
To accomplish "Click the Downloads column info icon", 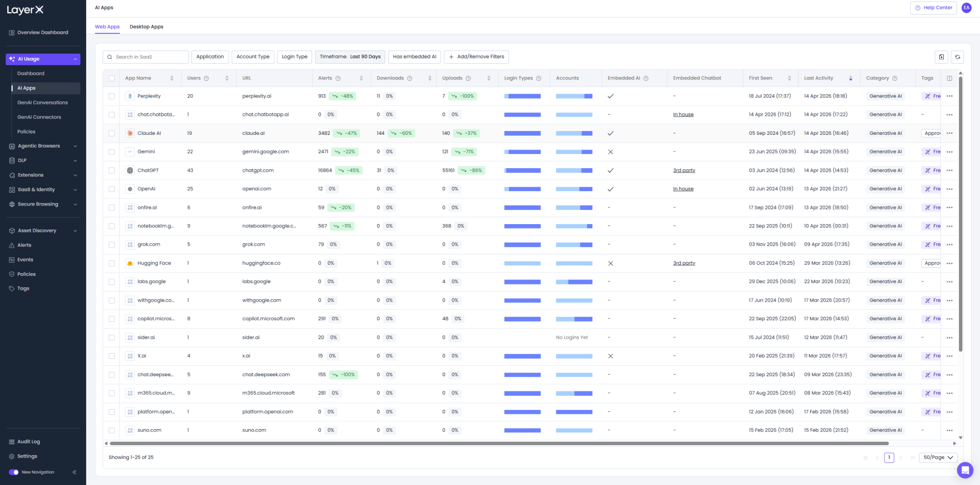I will pos(410,78).
